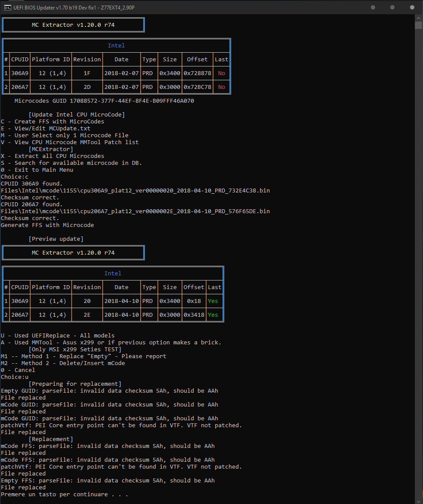423x504 pixels.
Task: Click '0x3418' offset cell
Action: [194, 315]
